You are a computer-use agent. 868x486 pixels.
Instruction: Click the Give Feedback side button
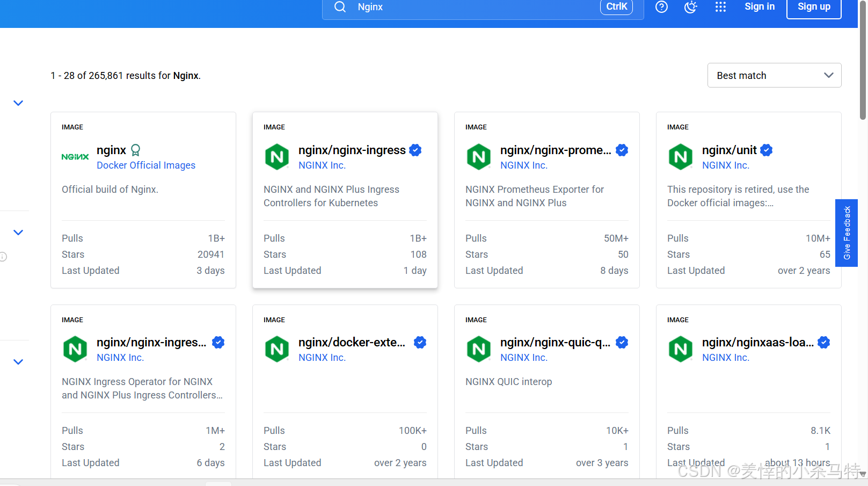click(847, 233)
